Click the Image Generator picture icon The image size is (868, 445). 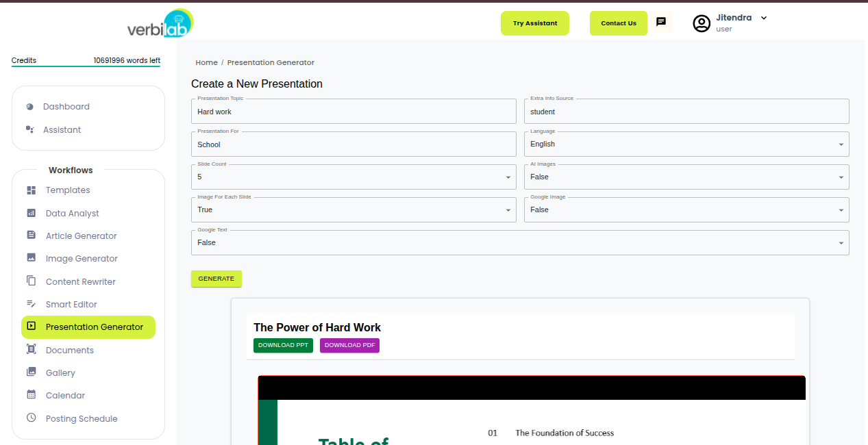(31, 258)
